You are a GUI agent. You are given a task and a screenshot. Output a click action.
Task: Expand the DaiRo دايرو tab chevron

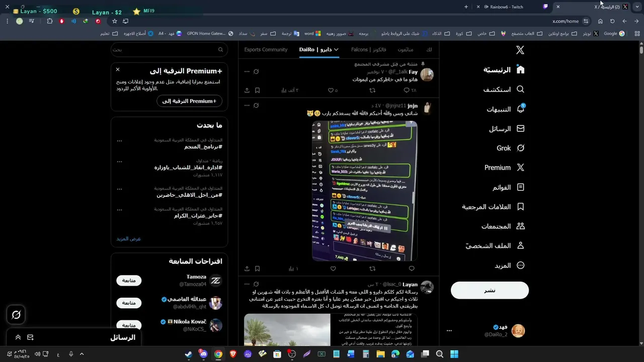(336, 50)
